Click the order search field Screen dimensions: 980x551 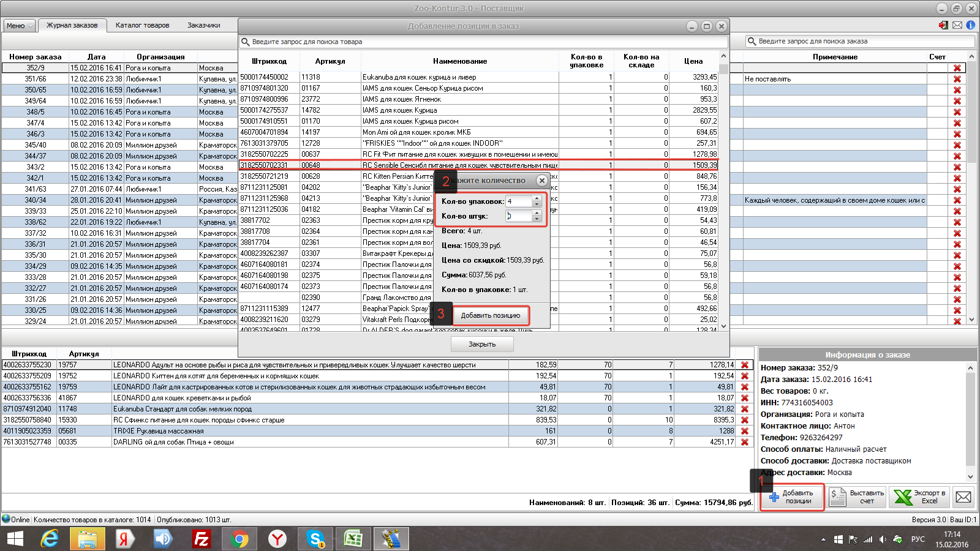pyautogui.click(x=860, y=41)
